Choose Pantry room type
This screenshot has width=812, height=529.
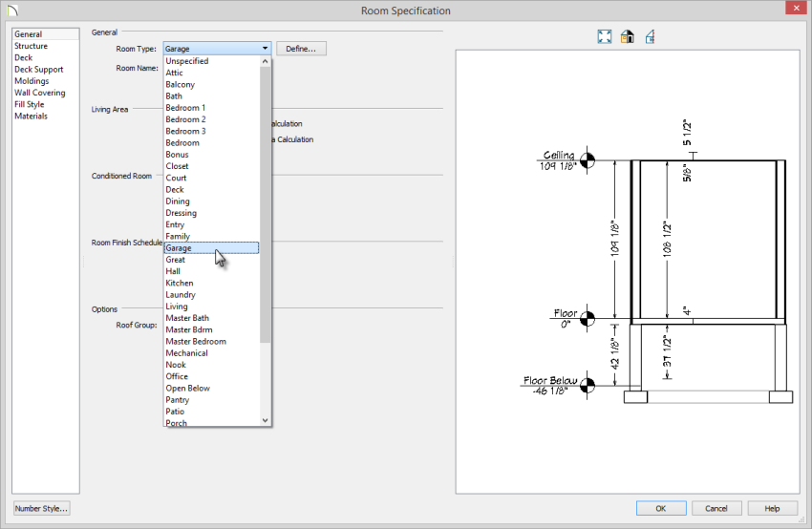point(211,399)
